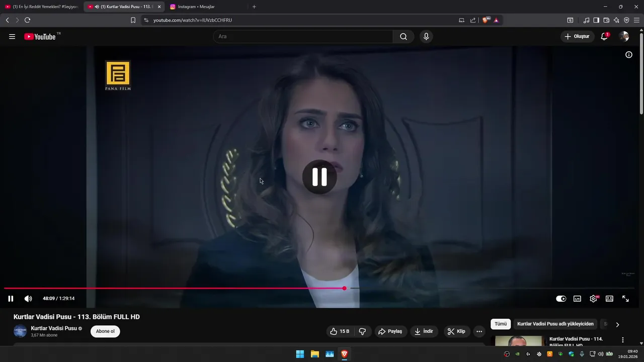The image size is (644, 362).
Task: Open Brave Shields lion icon
Action: coord(486,20)
